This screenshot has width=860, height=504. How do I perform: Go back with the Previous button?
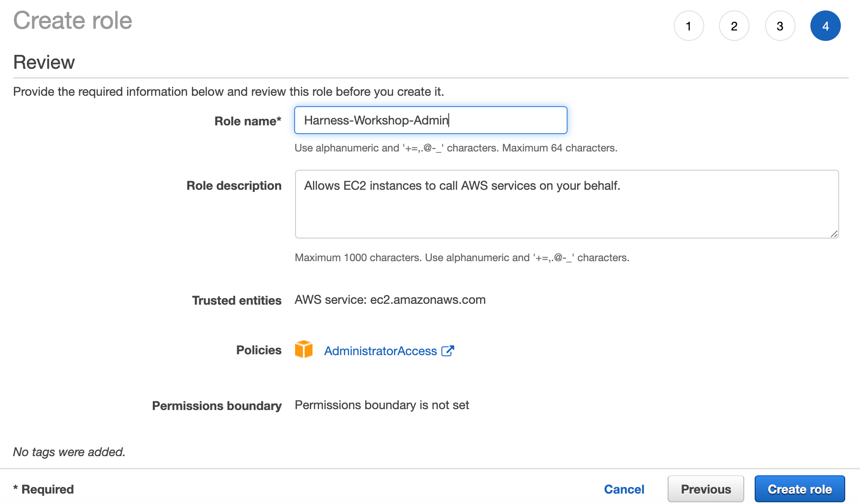tap(706, 489)
